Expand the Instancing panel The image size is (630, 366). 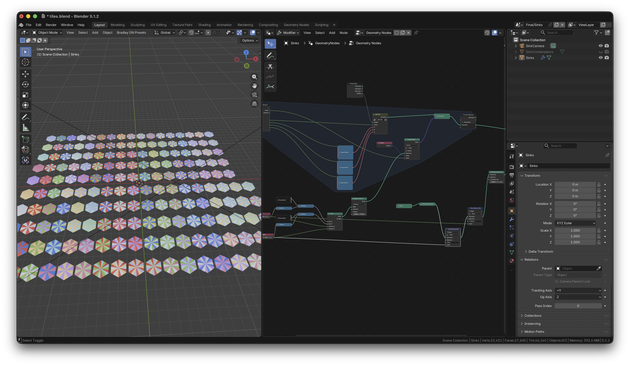531,324
